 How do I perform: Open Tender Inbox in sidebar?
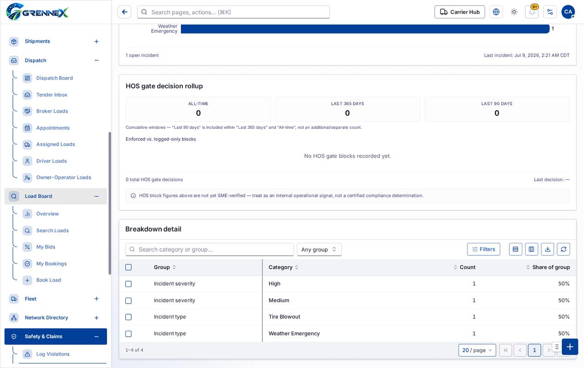(x=52, y=95)
